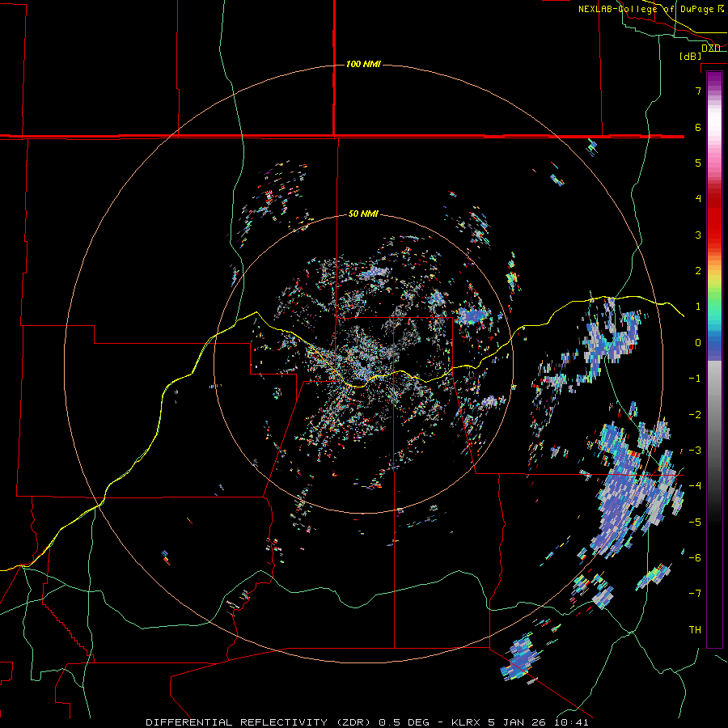The image size is (728, 728).
Task: Click the '-6' value on the dB scale
Action: 695,557
